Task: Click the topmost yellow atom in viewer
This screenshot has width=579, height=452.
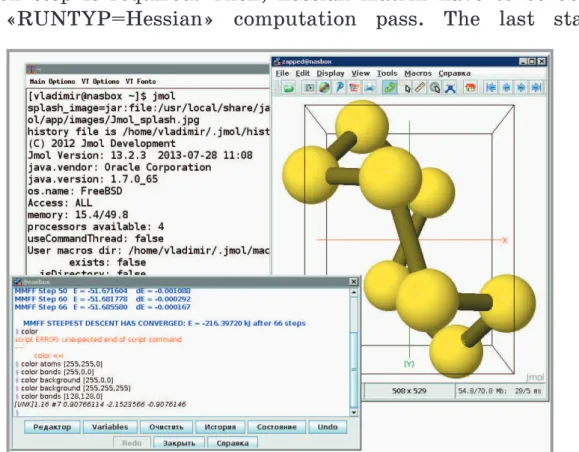Action: (x=362, y=127)
